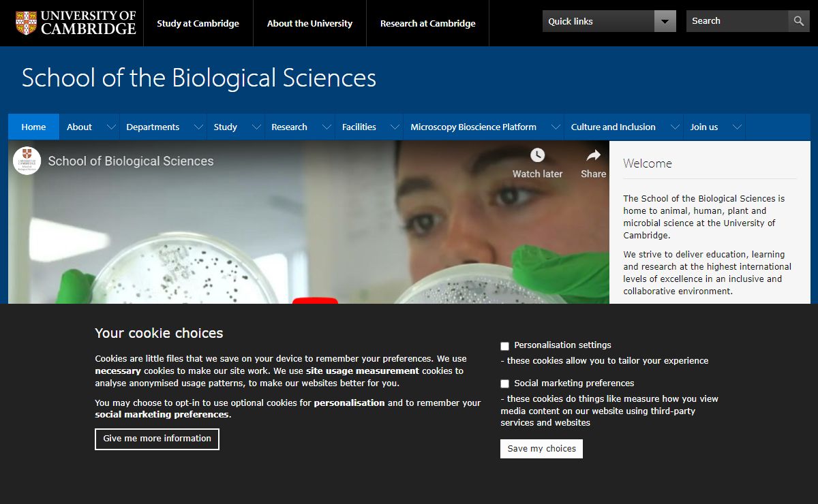Screen dimensions: 818x504
Task: Click the Welcome heading text
Action: click(647, 163)
